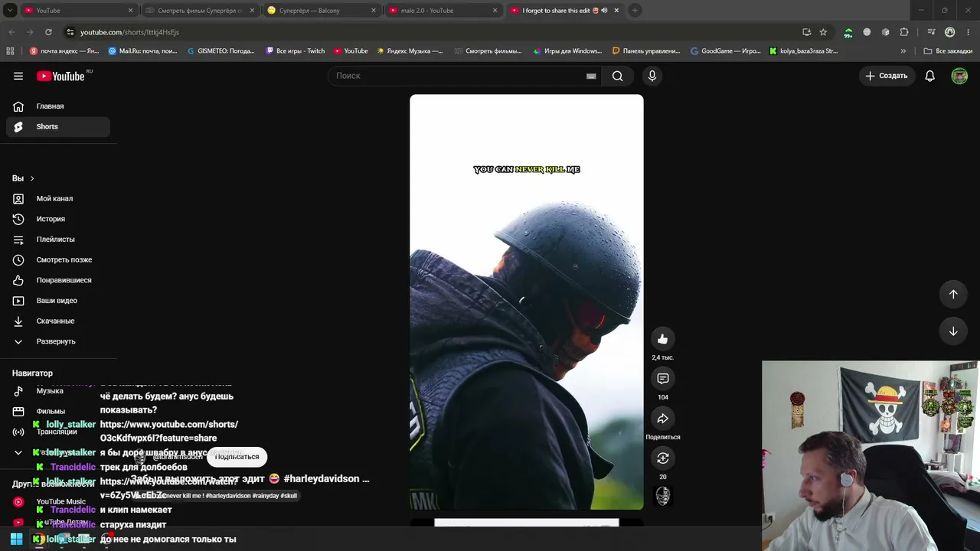Open Скачанные downloads
This screenshot has height=551, width=980.
pyautogui.click(x=58, y=321)
